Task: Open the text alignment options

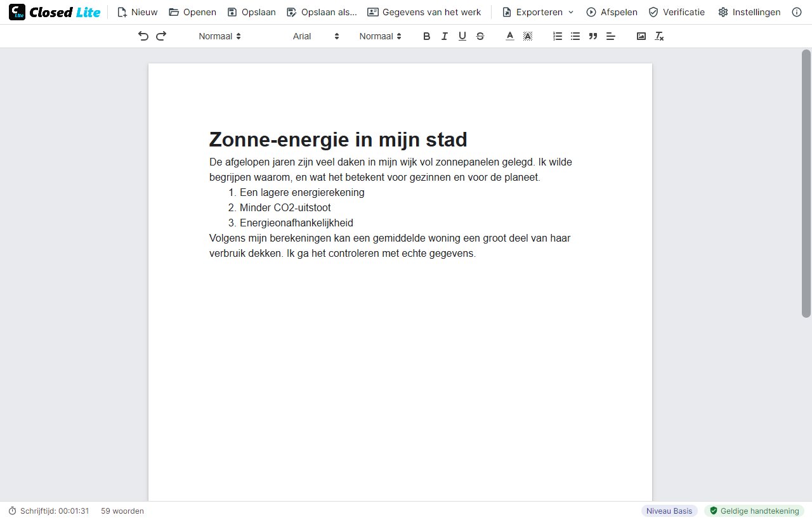Action: 611,36
